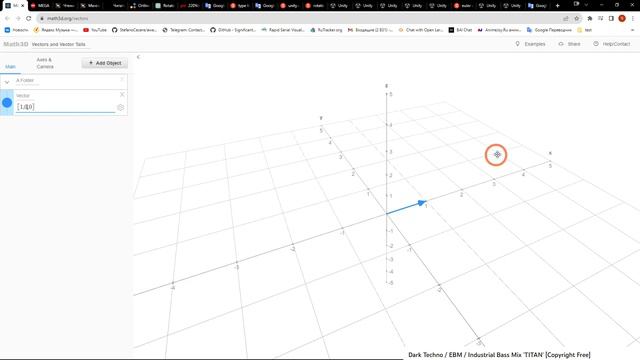This screenshot has width=640, height=360.
Task: Click the Math3D logo
Action: [16, 44]
